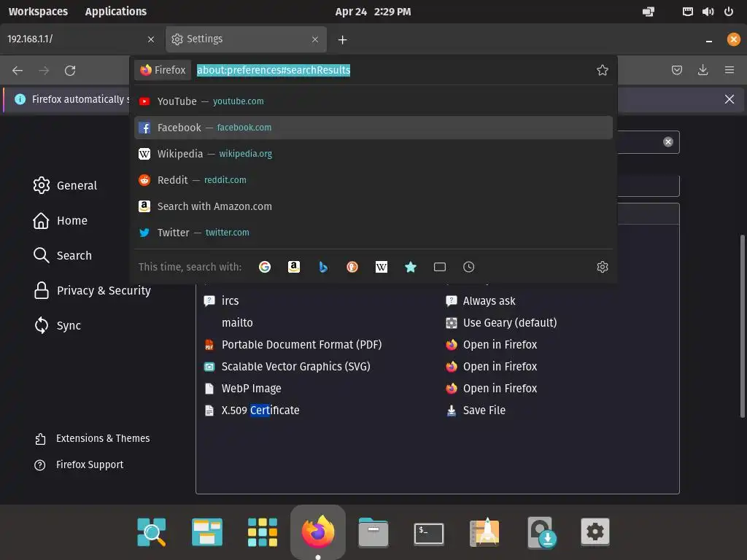
Task: Close the Settings tab
Action: coord(315,39)
